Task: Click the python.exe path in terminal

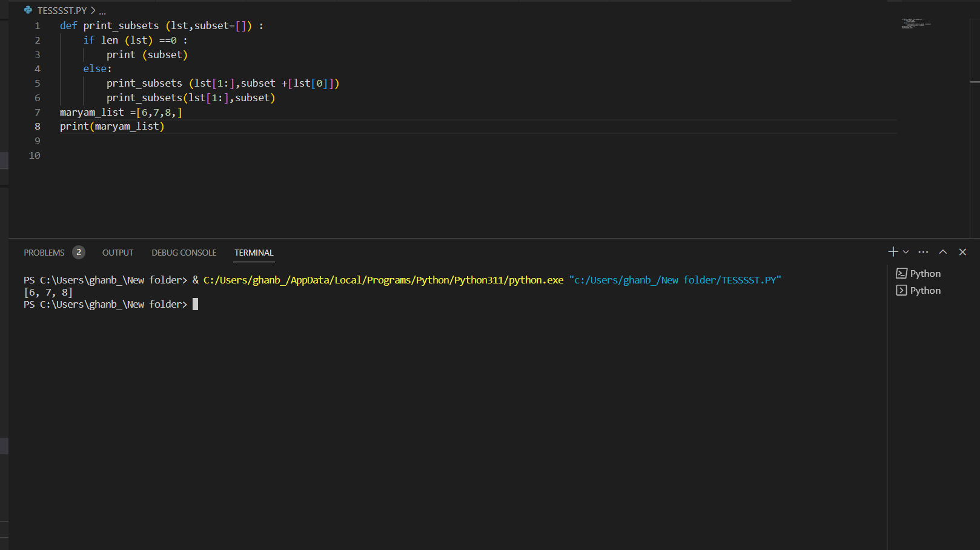Action: [x=383, y=280]
